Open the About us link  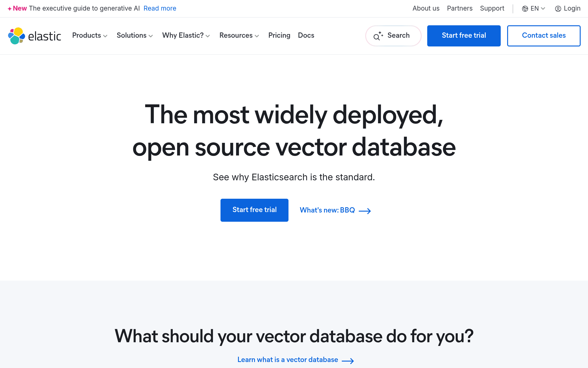pyautogui.click(x=426, y=9)
